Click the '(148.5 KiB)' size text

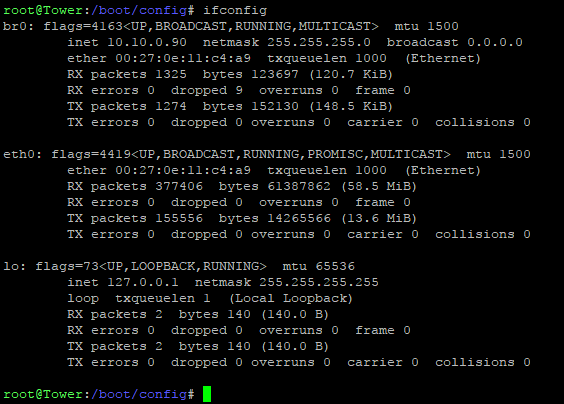(351, 106)
